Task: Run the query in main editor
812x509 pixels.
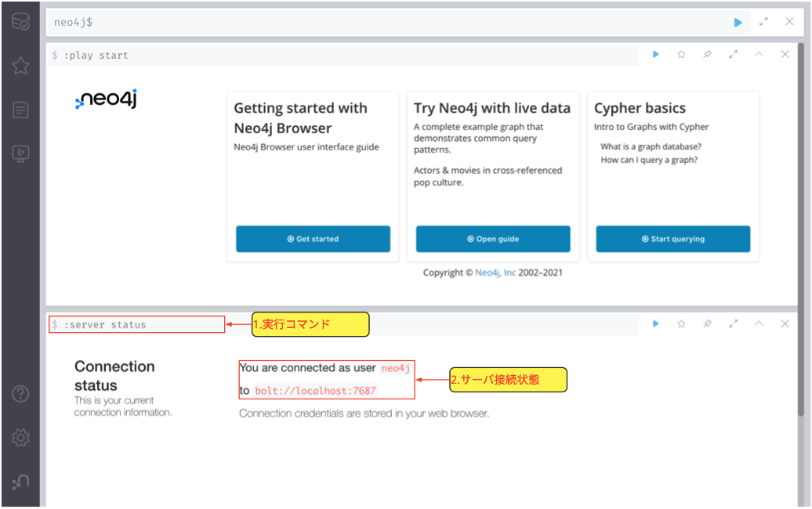Action: coord(738,22)
